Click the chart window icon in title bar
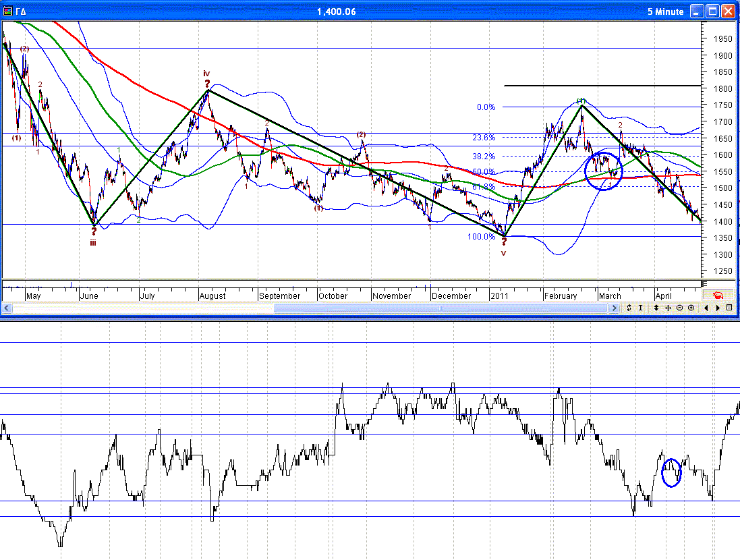Screen dimensions: 740x560 (7, 11)
